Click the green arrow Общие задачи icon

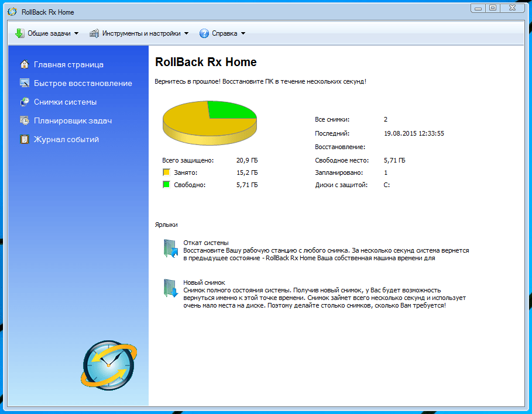pyautogui.click(x=19, y=33)
